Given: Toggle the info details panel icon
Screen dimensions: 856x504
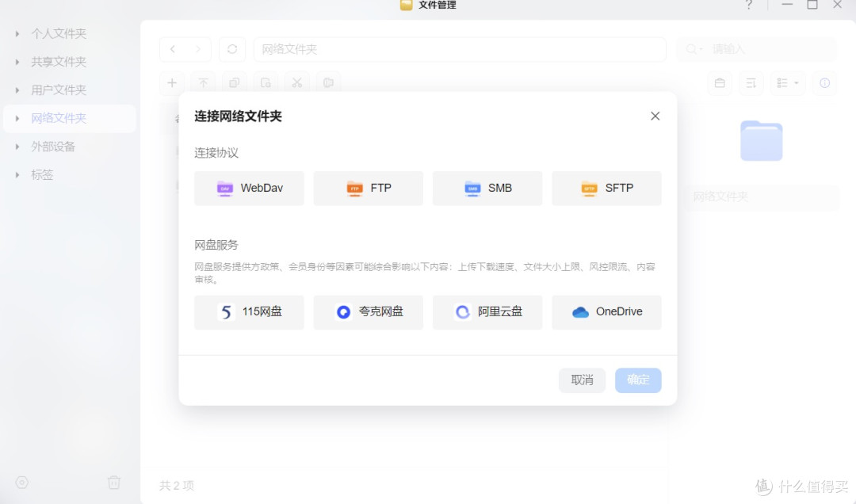Looking at the screenshot, I should pyautogui.click(x=825, y=83).
